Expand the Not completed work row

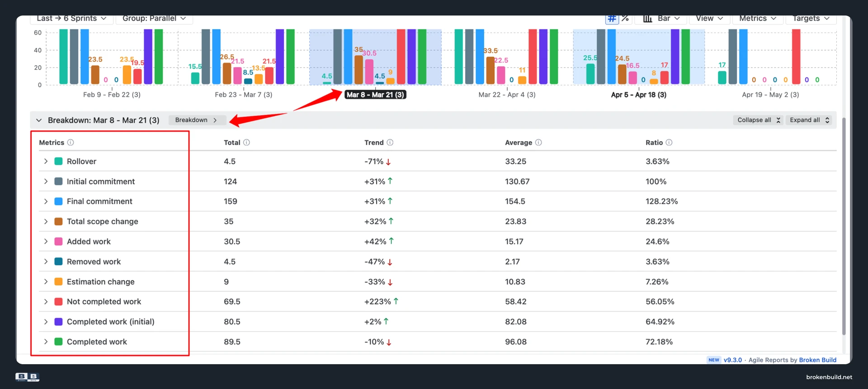(46, 302)
